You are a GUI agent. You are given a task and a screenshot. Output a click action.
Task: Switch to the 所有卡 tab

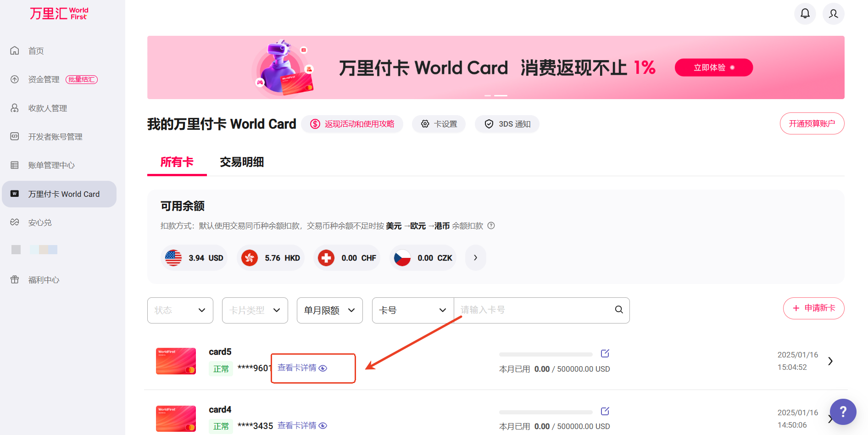(x=177, y=162)
